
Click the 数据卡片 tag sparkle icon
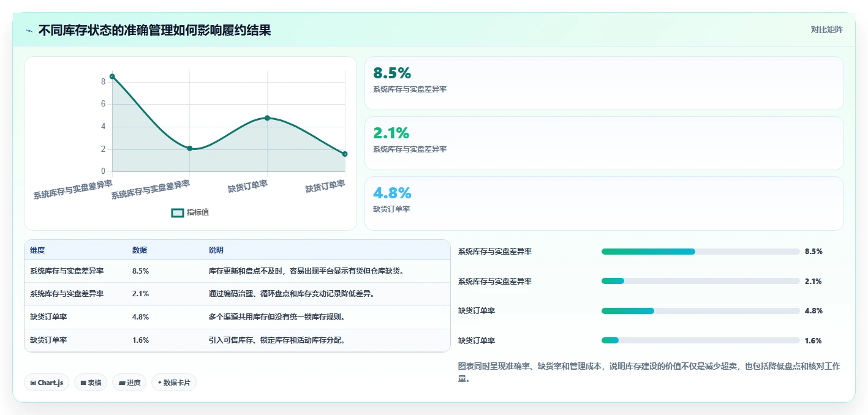[x=160, y=383]
